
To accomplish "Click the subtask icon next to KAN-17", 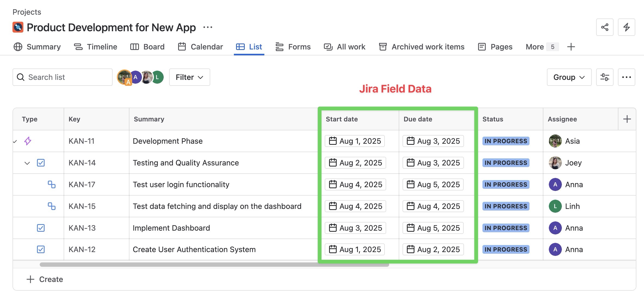I will [x=51, y=184].
